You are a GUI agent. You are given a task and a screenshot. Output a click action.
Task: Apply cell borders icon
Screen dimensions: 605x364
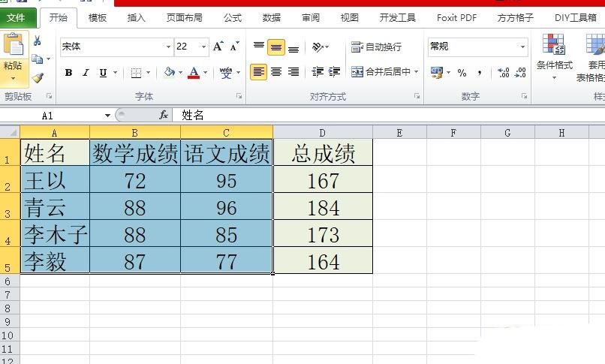[x=136, y=73]
